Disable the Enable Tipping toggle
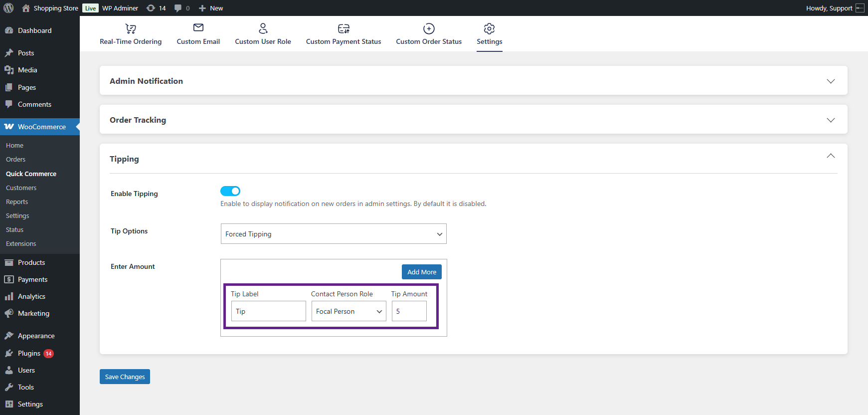Viewport: 868px width, 415px height. point(230,191)
